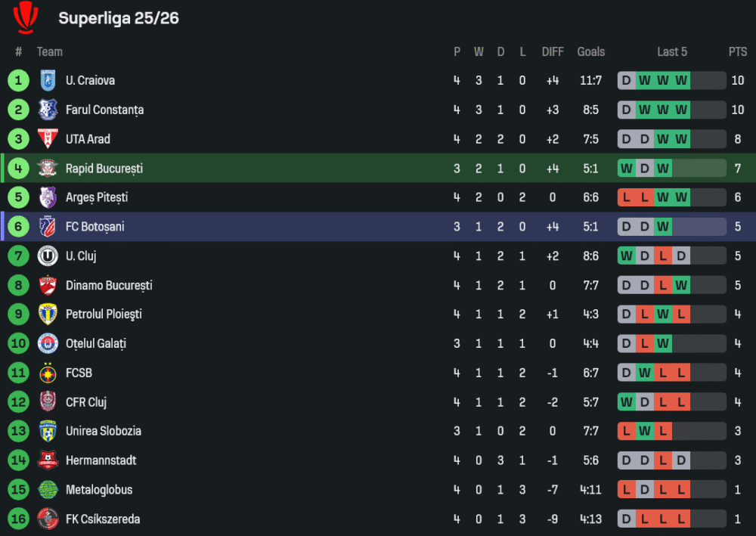This screenshot has height=536, width=756.
Task: Click Unirea Slobozia's Last 5 form bar
Action: click(x=671, y=431)
